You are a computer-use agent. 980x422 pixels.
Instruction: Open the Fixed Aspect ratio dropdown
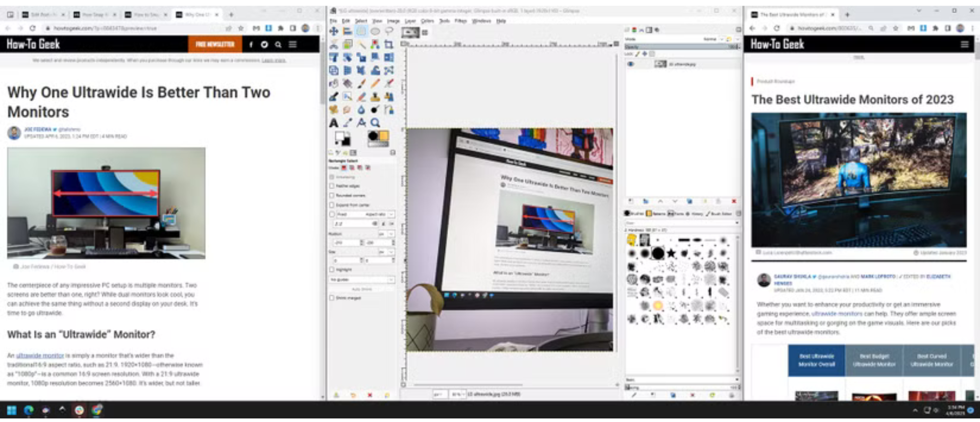366,214
